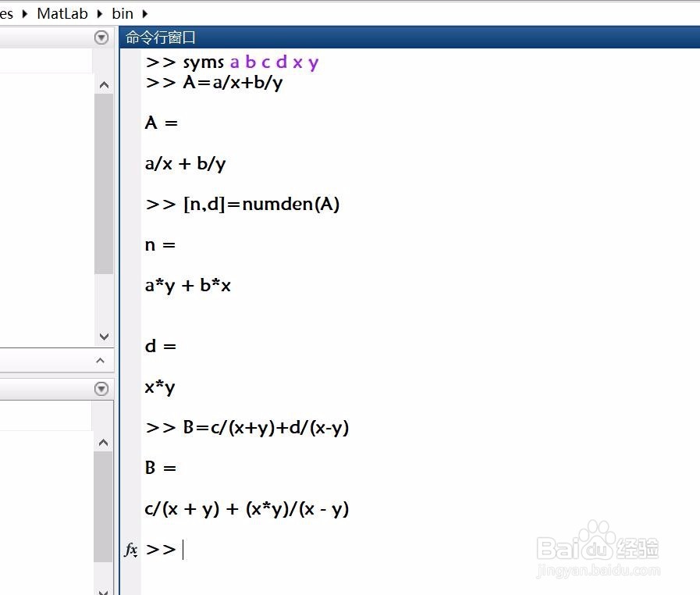Open the upper left panel actions menu

click(x=101, y=37)
